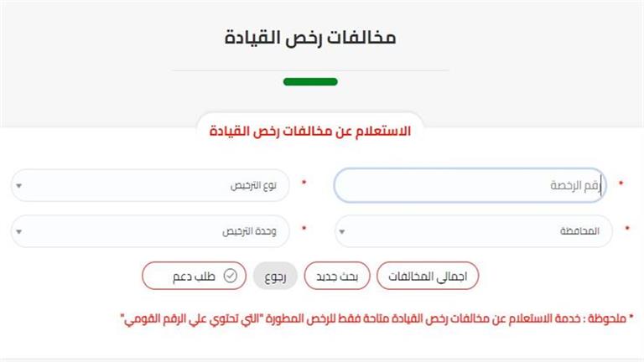644x362 pixels.
Task: Open the نوع الترخيص dropdown
Action: pyautogui.click(x=151, y=185)
